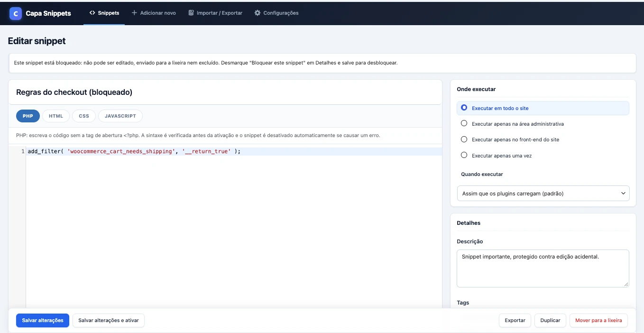Open Importar / Exportar page
The width and height of the screenshot is (644, 333).
coord(215,13)
